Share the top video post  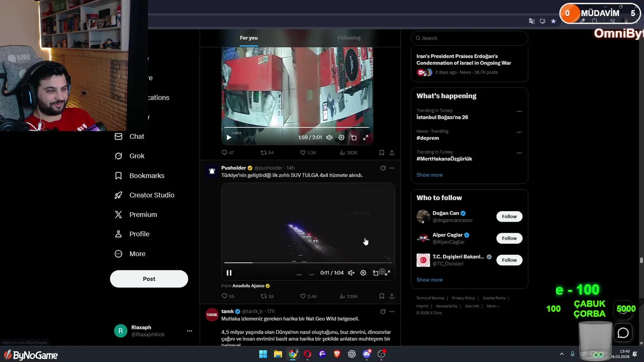pos(392,152)
